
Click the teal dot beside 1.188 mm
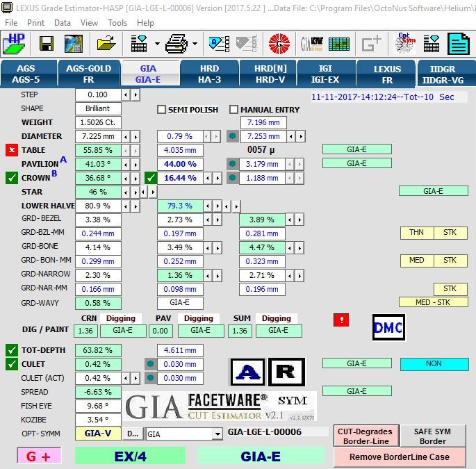[233, 178]
